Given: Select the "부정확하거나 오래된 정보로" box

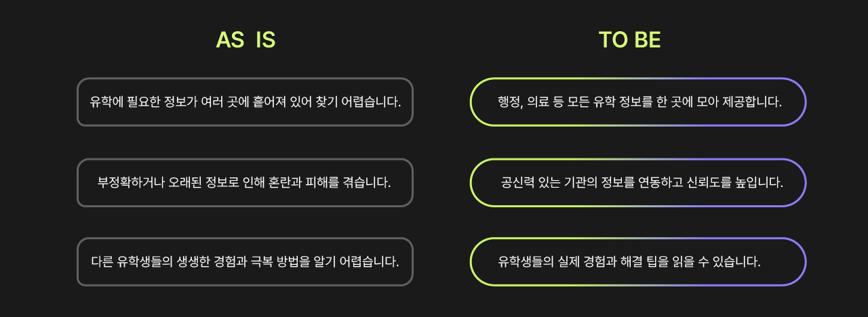Looking at the screenshot, I should (245, 182).
